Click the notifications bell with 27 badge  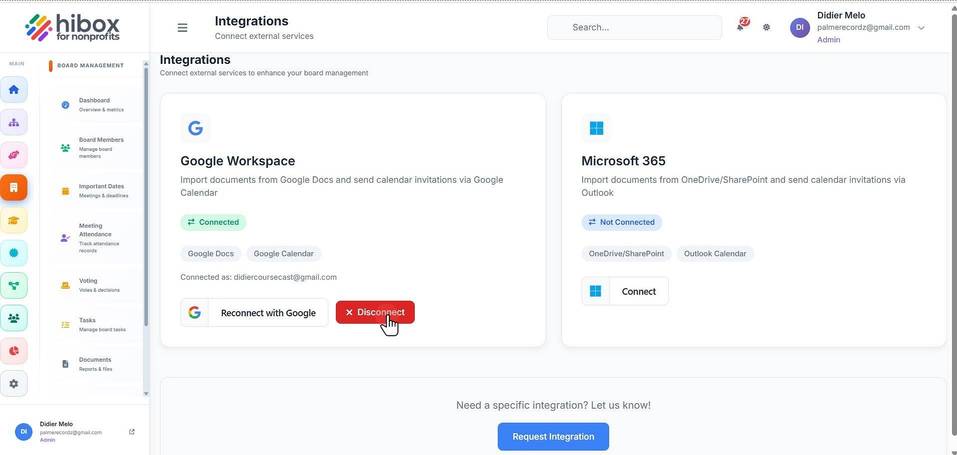pyautogui.click(x=742, y=26)
